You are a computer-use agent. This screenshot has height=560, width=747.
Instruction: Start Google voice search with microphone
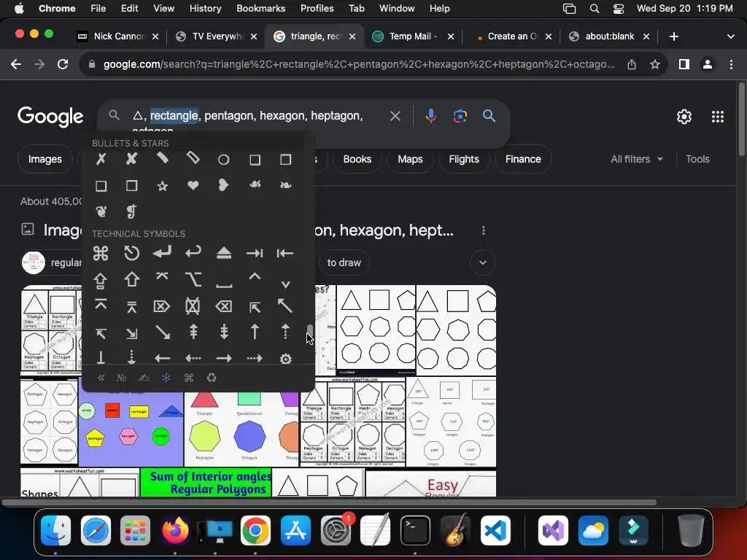[430, 116]
